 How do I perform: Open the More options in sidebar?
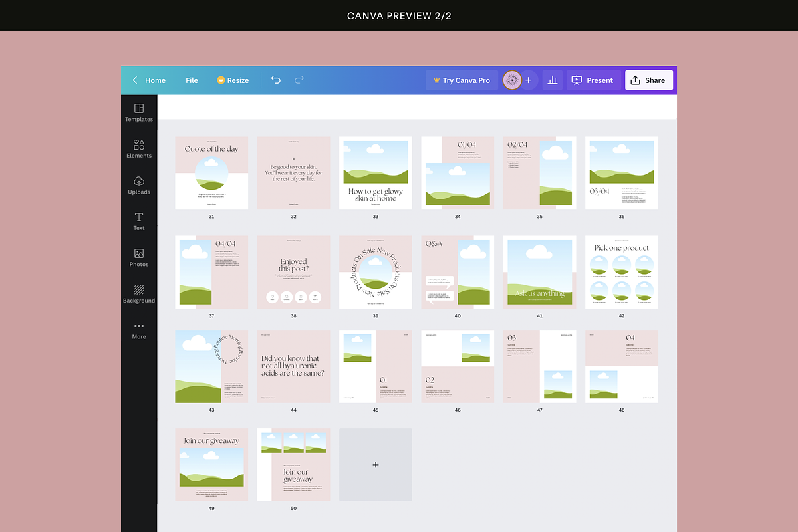[139, 331]
